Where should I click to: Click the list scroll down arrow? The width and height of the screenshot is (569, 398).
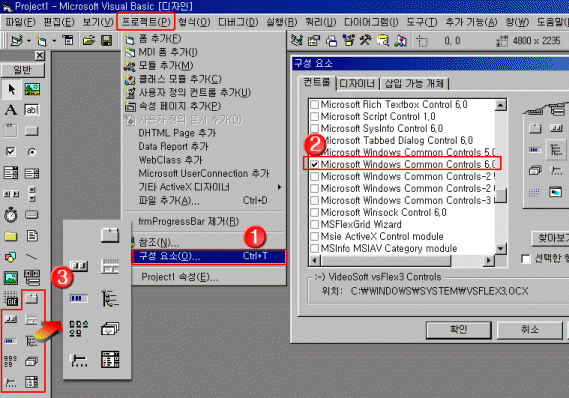501,249
